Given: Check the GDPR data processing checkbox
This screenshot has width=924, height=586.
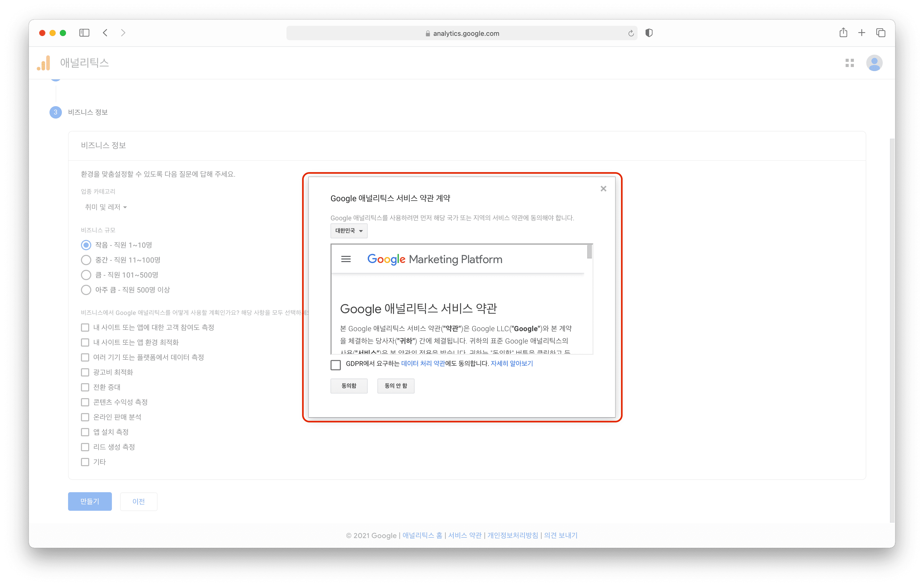Looking at the screenshot, I should click(336, 365).
